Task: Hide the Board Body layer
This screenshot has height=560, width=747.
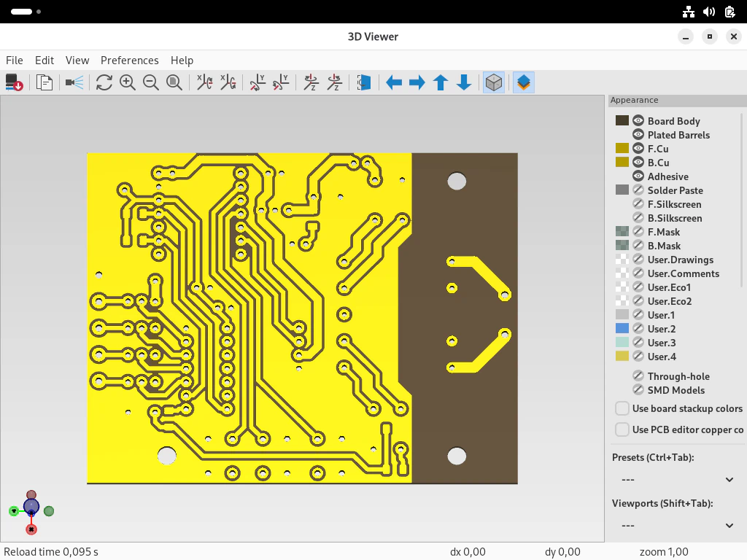Action: pyautogui.click(x=638, y=120)
